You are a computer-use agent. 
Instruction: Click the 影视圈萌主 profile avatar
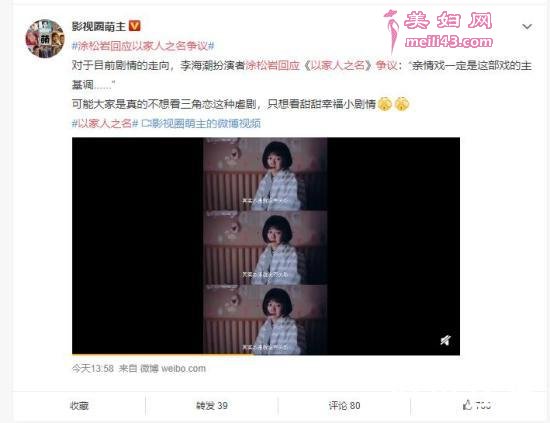45,38
